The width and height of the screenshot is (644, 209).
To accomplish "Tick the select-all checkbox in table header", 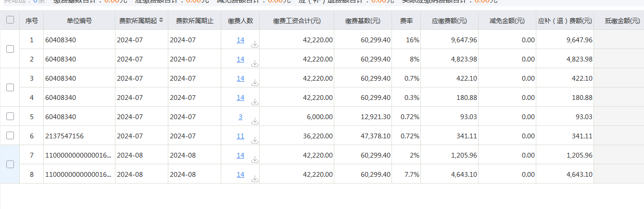I will 10,20.
